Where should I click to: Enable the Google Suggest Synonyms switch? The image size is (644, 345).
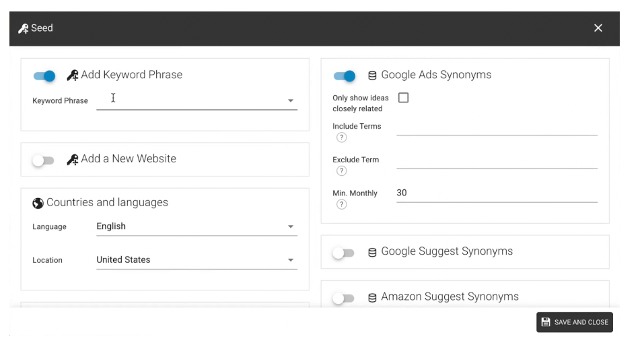343,253
